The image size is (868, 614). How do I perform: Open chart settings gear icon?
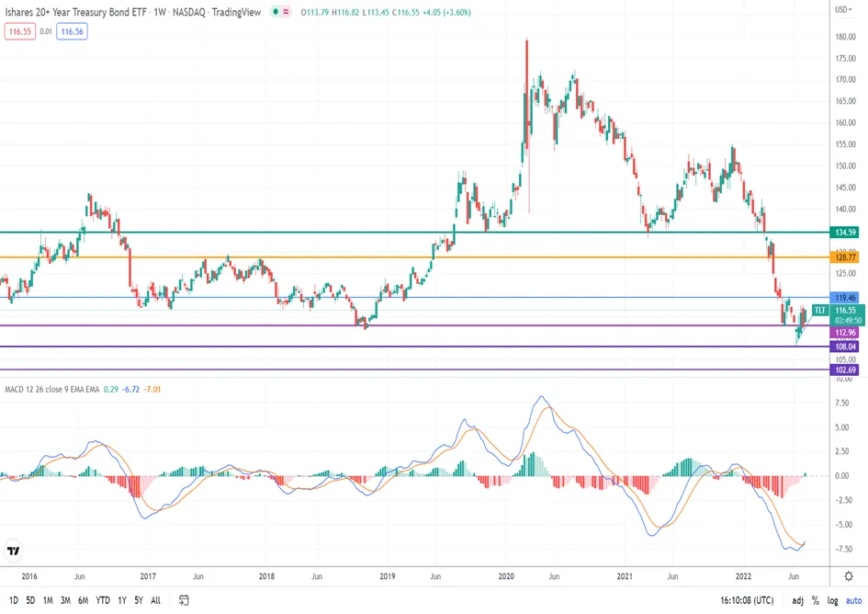(x=849, y=576)
